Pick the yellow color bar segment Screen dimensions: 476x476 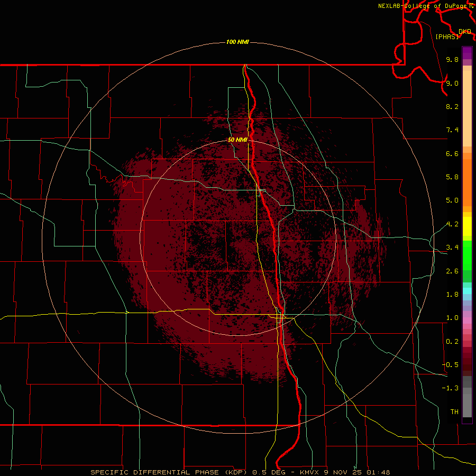point(467,226)
